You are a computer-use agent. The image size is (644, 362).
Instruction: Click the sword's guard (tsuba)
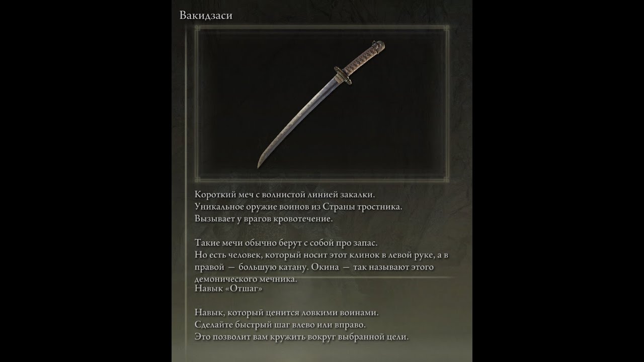342,74
